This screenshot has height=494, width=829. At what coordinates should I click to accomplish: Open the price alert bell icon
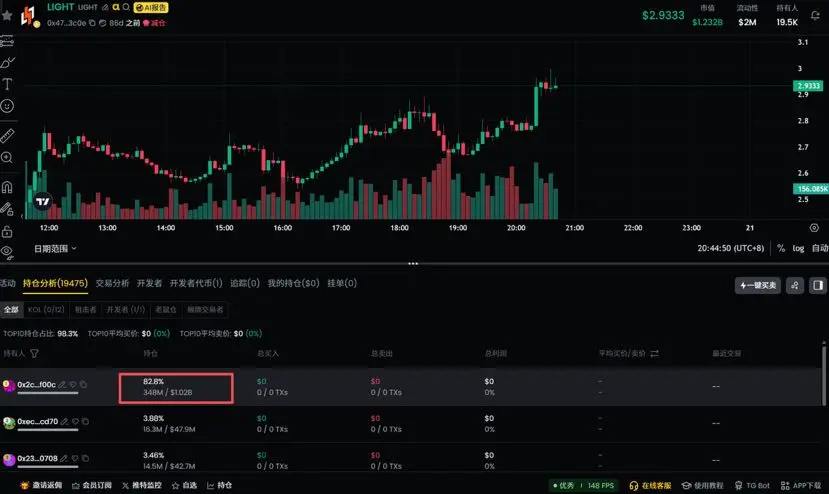pyautogui.click(x=815, y=16)
